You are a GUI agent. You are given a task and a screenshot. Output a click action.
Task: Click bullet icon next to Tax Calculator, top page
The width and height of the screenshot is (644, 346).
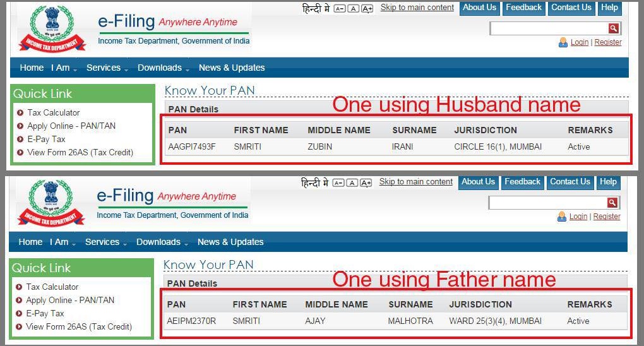(x=20, y=112)
